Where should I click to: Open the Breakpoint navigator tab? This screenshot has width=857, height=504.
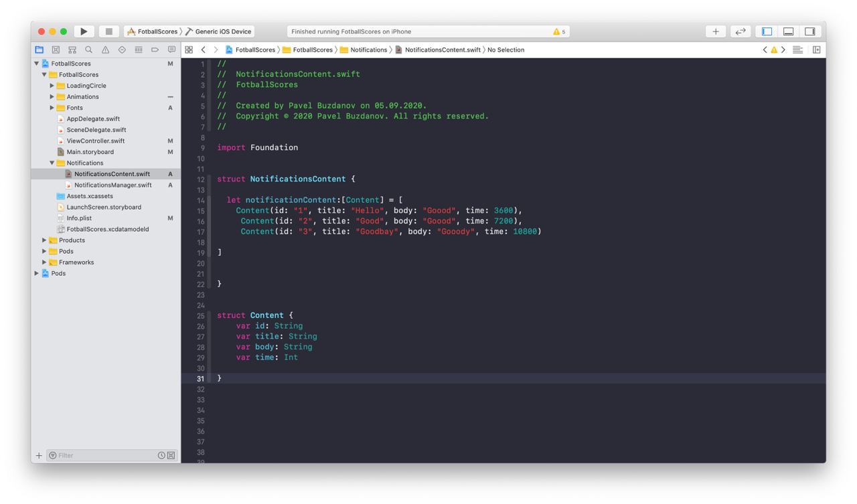[x=155, y=50]
